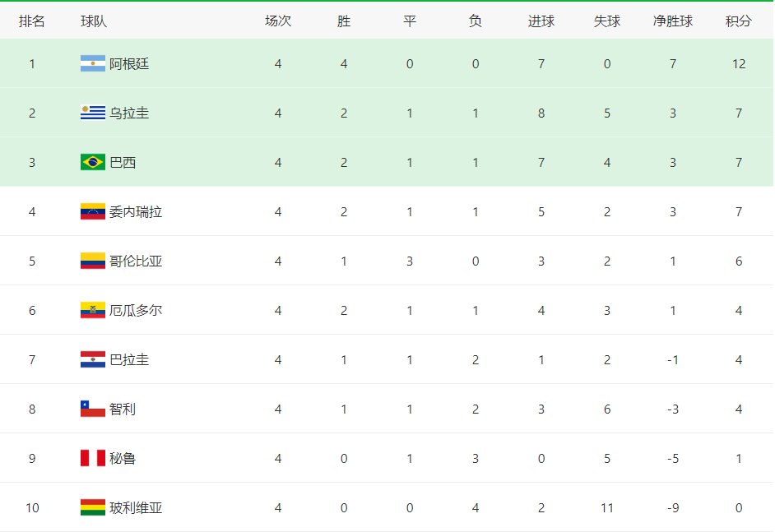Click the Argentina flag icon
775x532 pixels.
tap(93, 63)
